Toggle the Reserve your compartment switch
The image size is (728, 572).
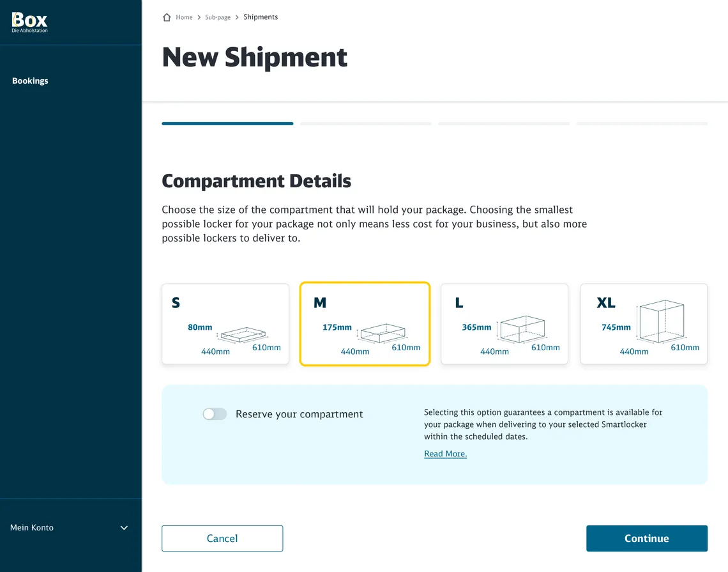coord(215,414)
